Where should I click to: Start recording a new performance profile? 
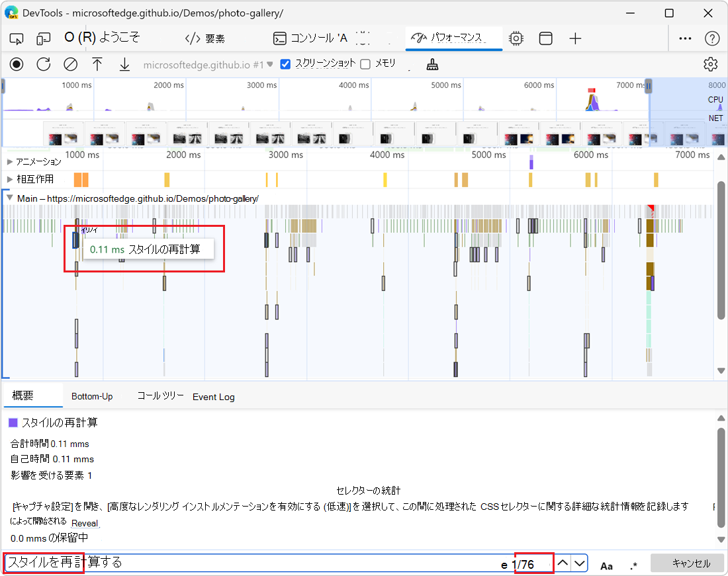[x=16, y=64]
